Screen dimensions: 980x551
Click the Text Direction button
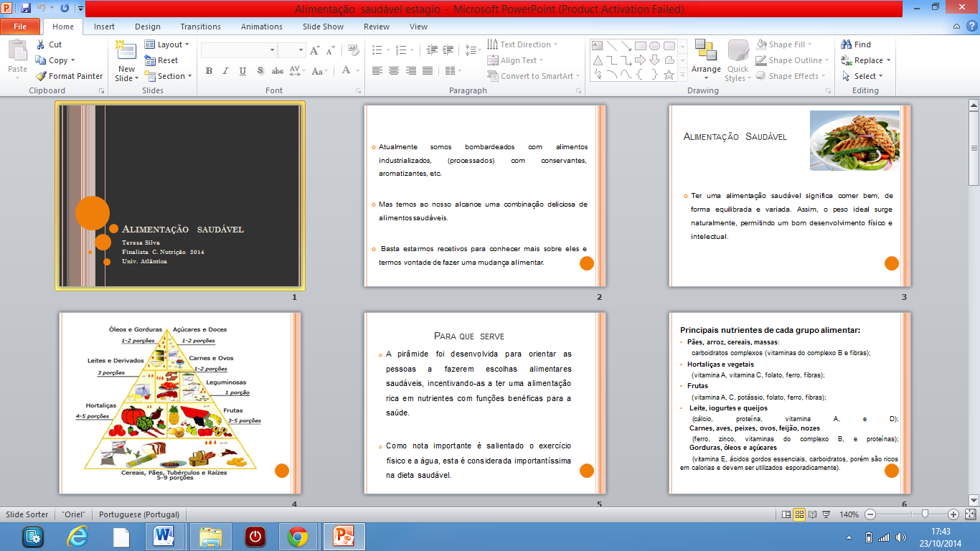pyautogui.click(x=522, y=44)
